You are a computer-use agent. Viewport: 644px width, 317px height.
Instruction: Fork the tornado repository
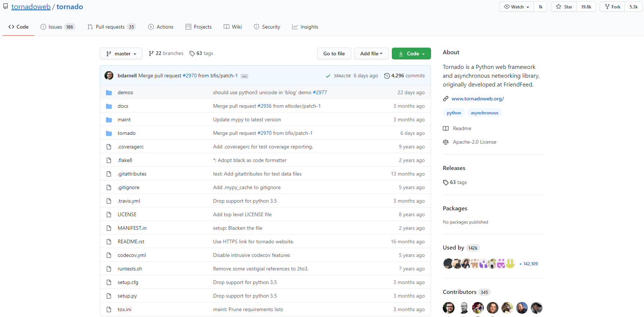612,7
